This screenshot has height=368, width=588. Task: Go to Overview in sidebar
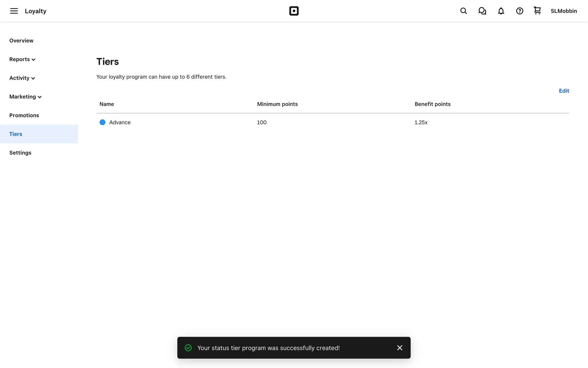coord(21,41)
